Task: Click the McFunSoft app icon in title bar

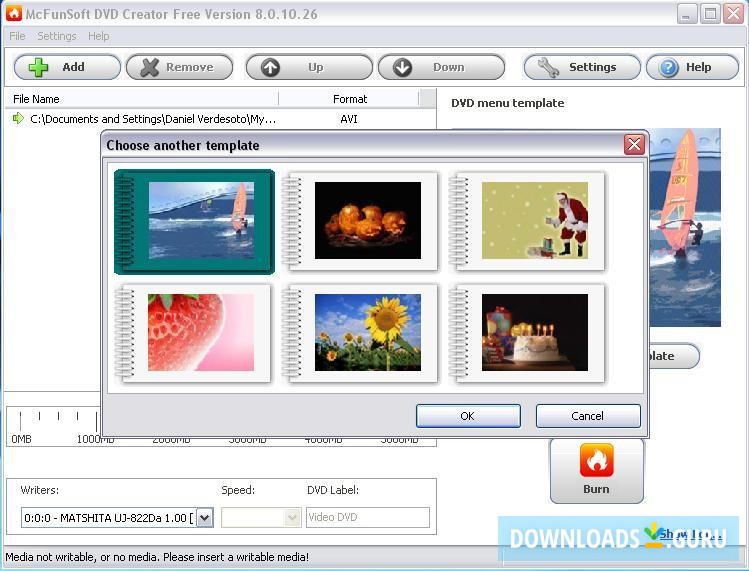Action: click(x=13, y=13)
